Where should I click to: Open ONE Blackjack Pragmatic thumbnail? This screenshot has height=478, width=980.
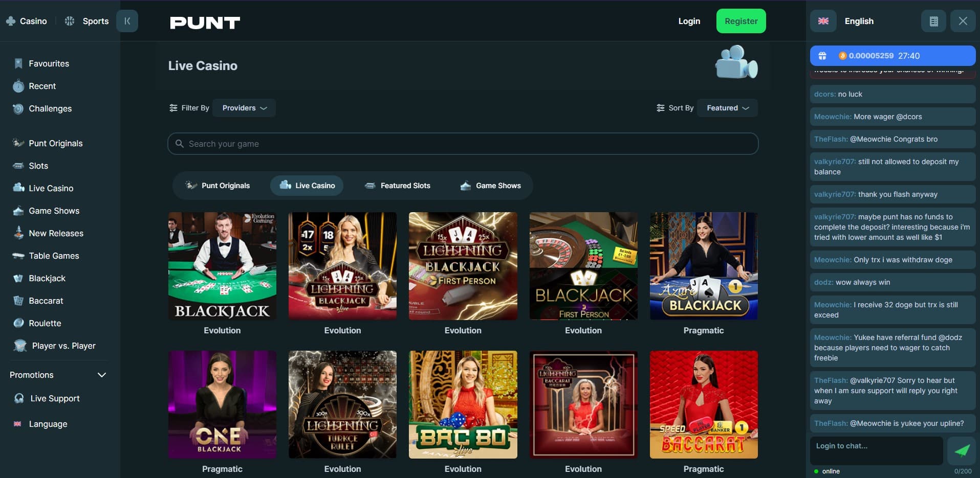point(222,404)
